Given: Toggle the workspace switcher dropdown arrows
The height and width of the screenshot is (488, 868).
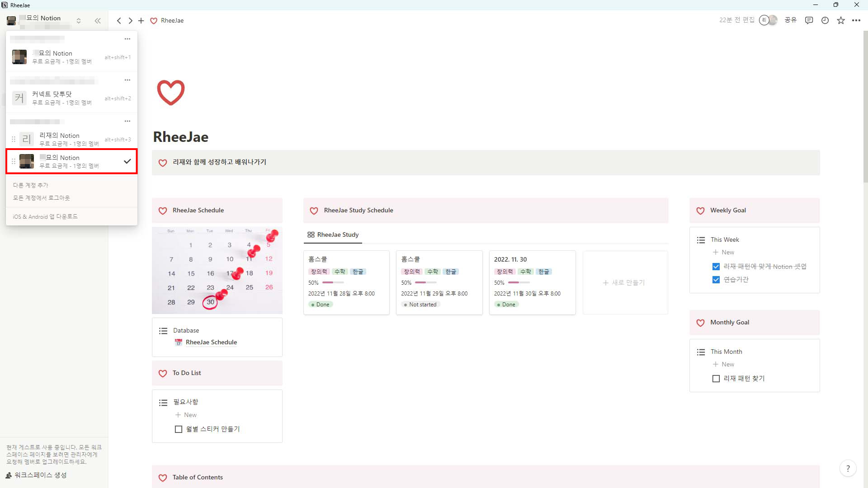Looking at the screenshot, I should point(79,21).
